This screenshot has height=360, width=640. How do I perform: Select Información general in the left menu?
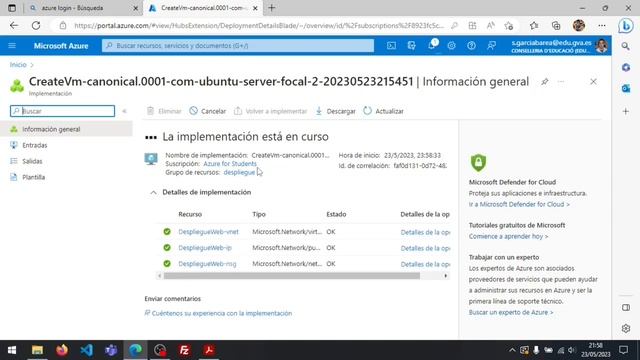66,129
